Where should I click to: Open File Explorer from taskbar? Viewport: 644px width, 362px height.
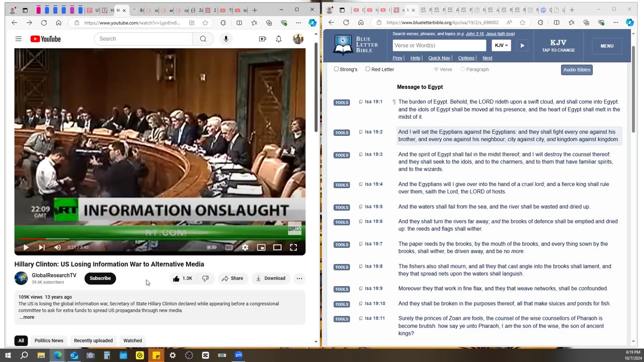(x=41, y=355)
